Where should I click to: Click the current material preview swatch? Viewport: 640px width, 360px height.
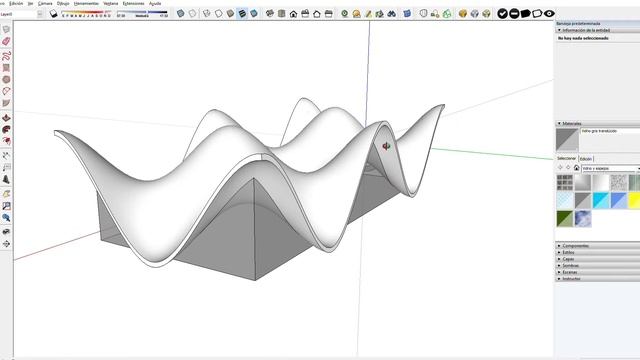coord(567,140)
